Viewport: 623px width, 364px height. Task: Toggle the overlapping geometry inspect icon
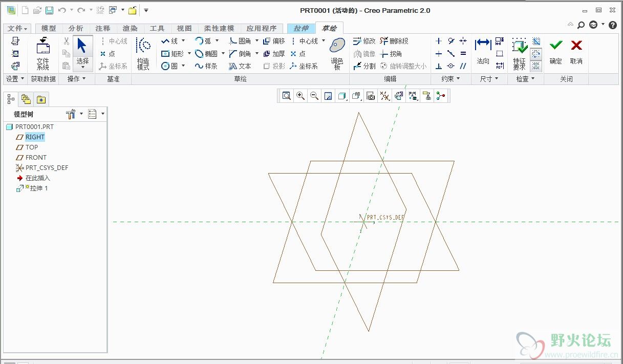pos(536,66)
